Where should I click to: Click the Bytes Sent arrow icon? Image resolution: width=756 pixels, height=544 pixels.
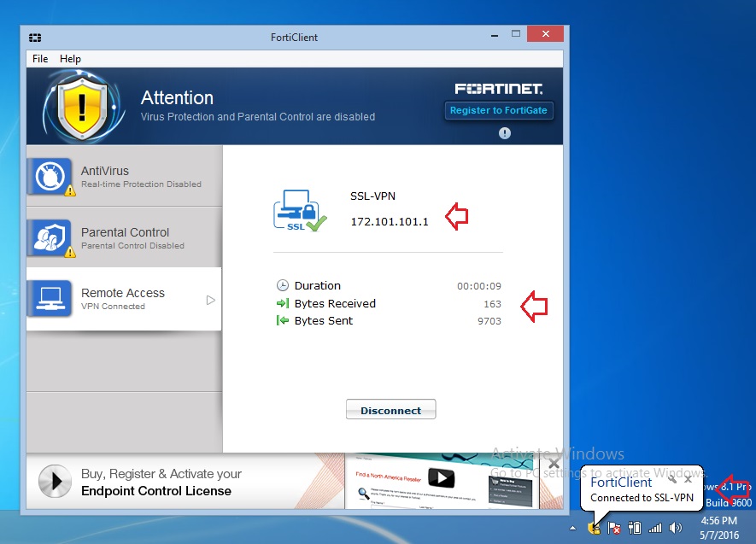coord(283,320)
